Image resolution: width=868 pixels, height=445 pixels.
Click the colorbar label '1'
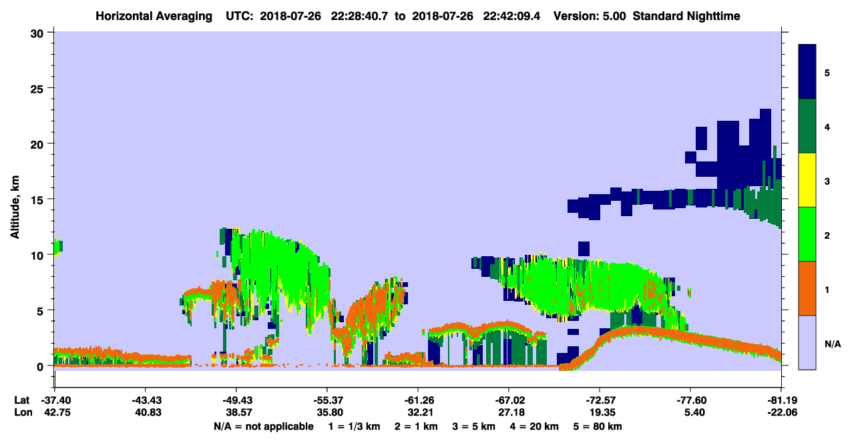(827, 289)
